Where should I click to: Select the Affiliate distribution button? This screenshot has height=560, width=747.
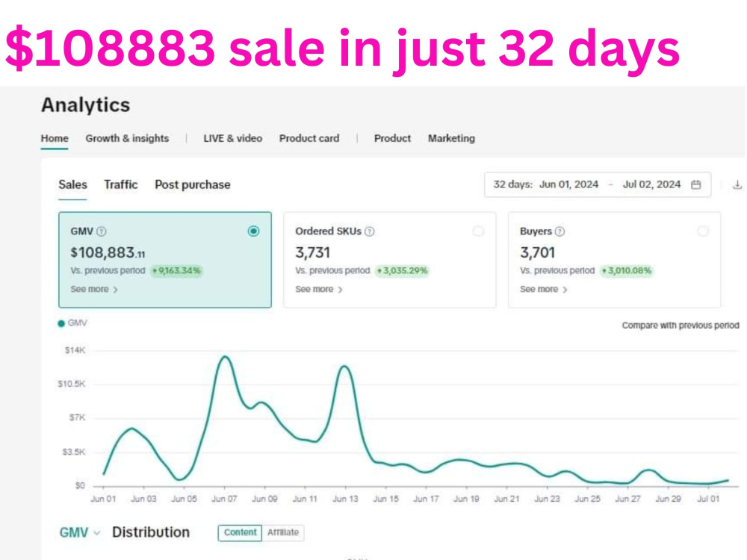click(283, 532)
